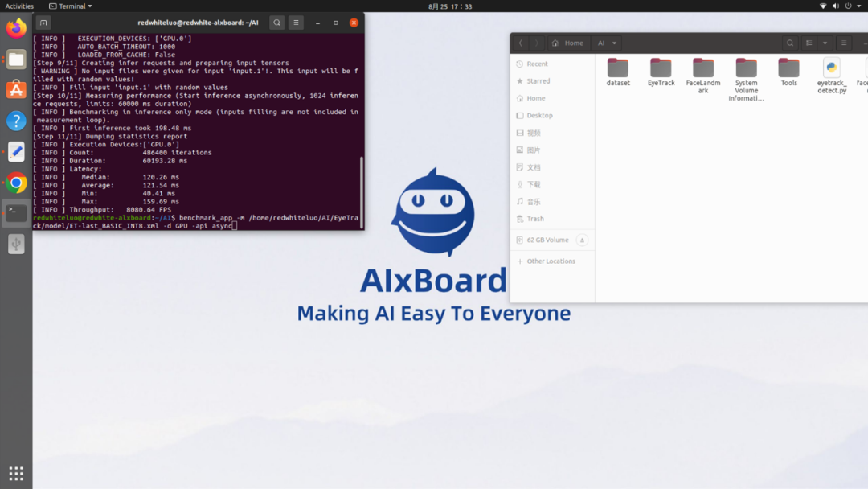This screenshot has width=868, height=489.
Task: Maximize the terminal window
Action: pos(335,23)
